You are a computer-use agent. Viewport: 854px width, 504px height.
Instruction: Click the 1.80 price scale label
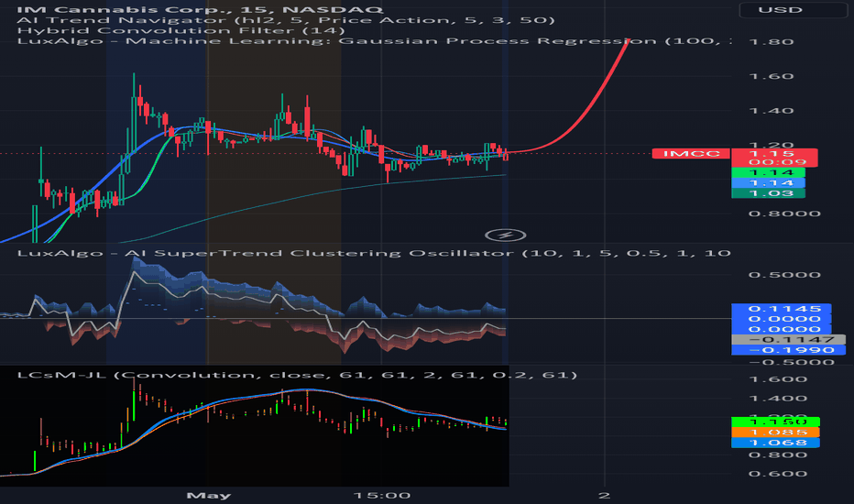772,42
